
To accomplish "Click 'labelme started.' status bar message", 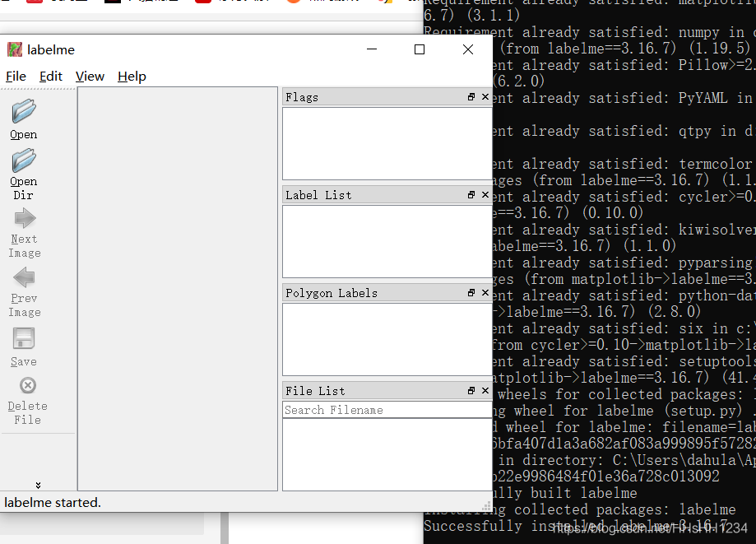I will point(53,503).
